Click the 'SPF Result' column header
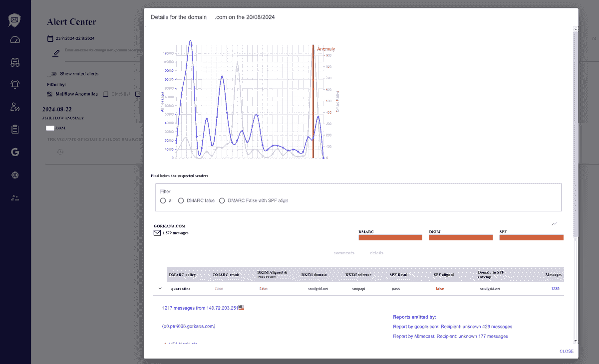Screen dimensions: 599x364 (399, 275)
